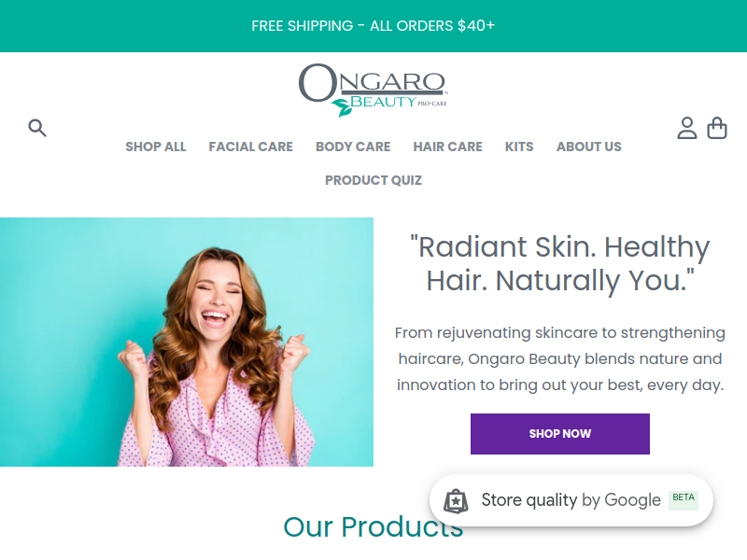Select HAIR CARE in navigation
Viewport: 747px width, 560px height.
pos(448,147)
